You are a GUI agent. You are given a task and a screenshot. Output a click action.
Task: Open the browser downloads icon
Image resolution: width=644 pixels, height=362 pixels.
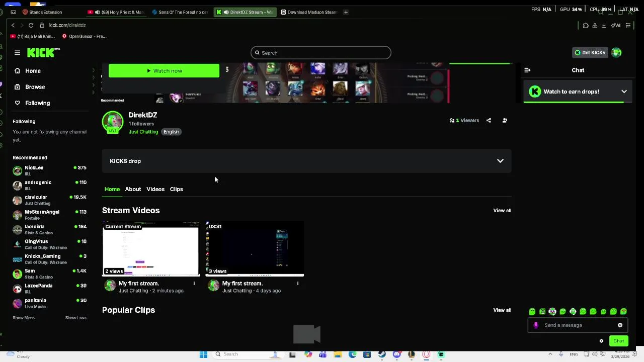tap(604, 25)
